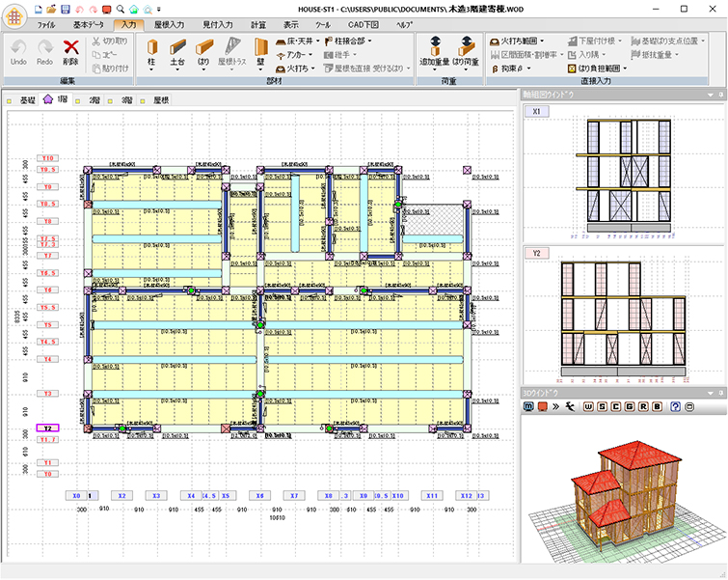
Task: Click the orange square icon in 3D toolbar
Action: [x=542, y=408]
